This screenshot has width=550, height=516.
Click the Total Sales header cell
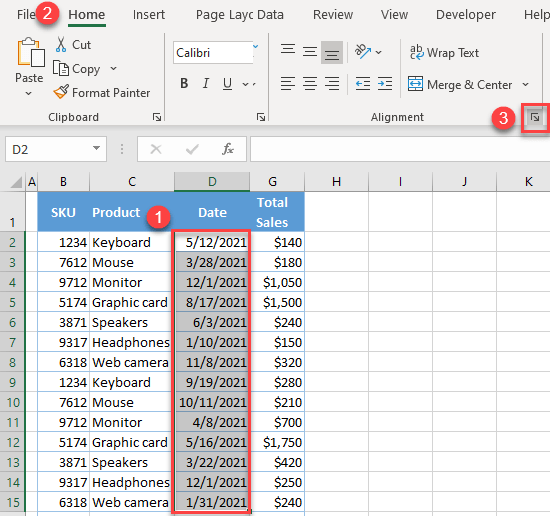click(277, 212)
